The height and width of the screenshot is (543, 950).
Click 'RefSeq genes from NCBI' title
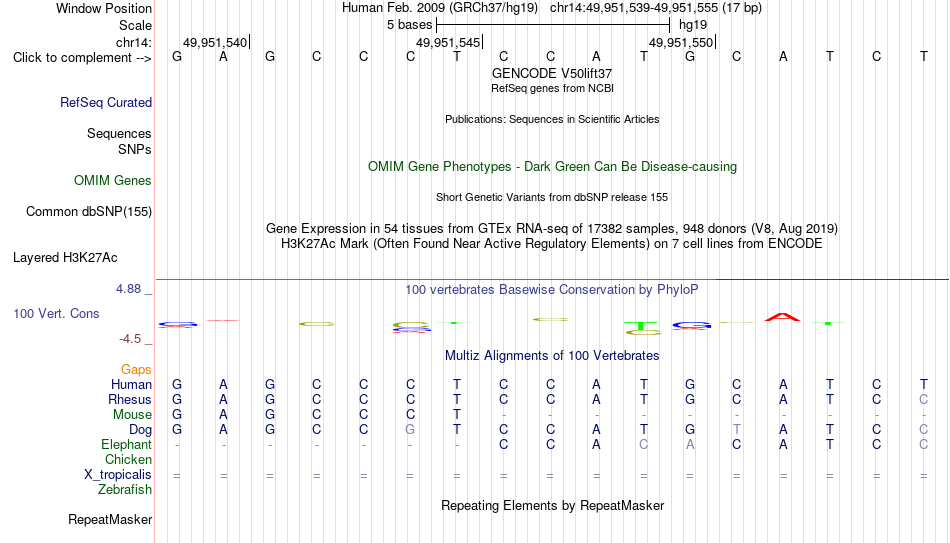(x=552, y=88)
